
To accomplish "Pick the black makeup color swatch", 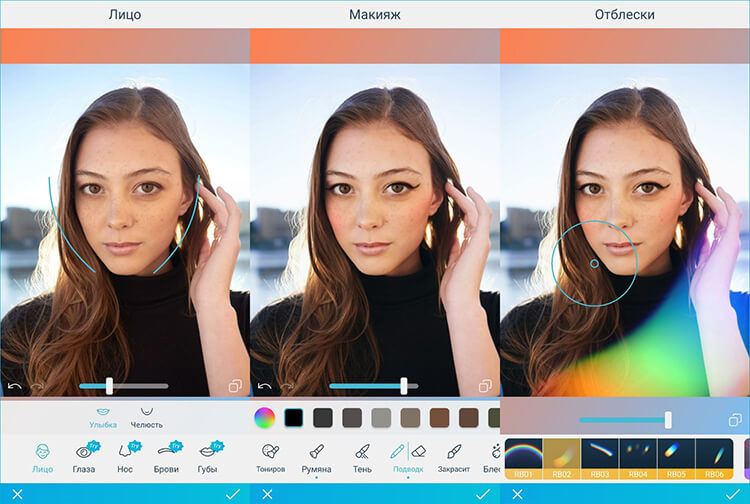I will point(293,417).
